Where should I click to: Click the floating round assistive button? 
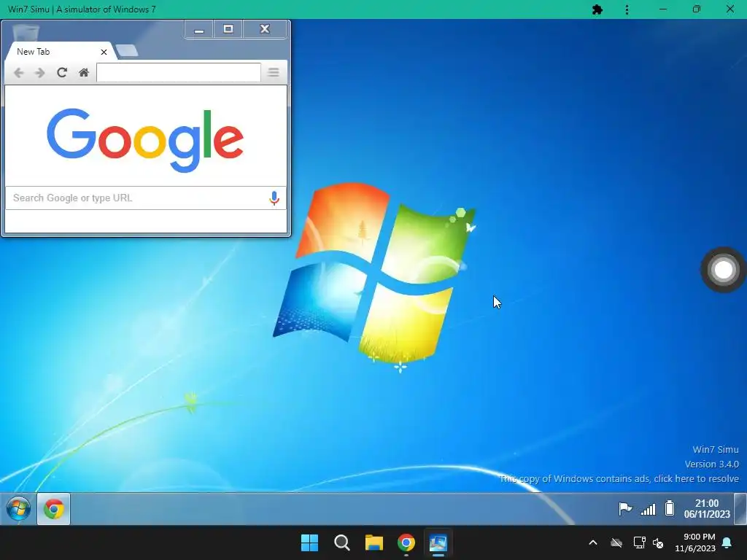[x=724, y=270]
